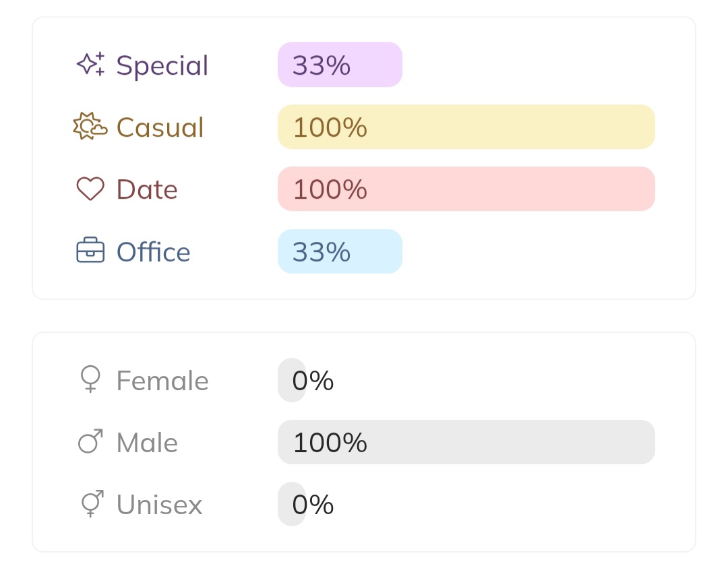Viewport: 728px width, 564px height.
Task: Click the yellow 100% Casual bar
Action: tap(466, 127)
